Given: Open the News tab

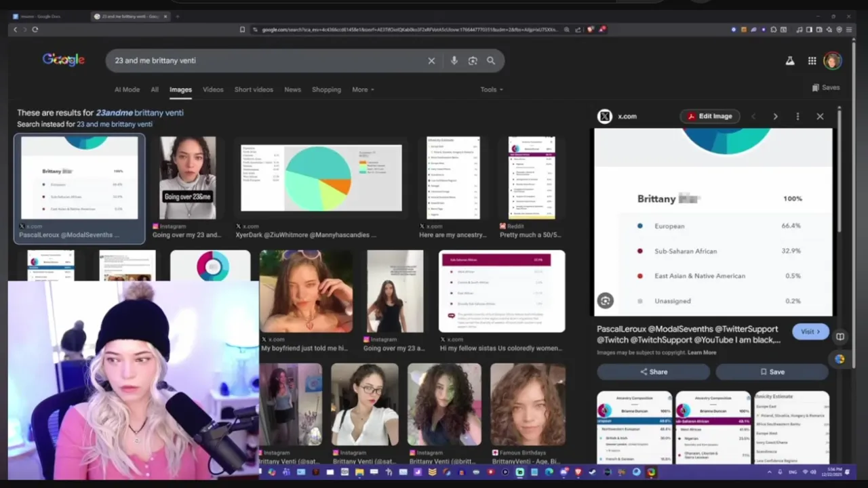Looking at the screenshot, I should click(x=292, y=89).
